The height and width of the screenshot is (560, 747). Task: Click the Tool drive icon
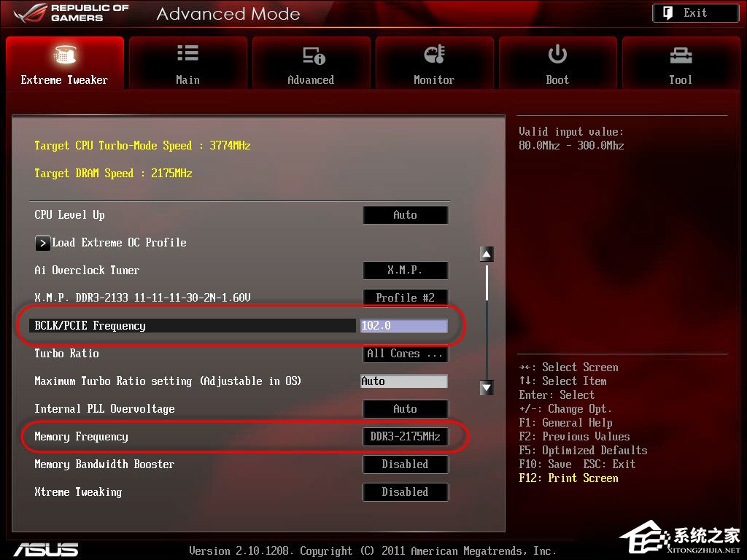pos(681,55)
